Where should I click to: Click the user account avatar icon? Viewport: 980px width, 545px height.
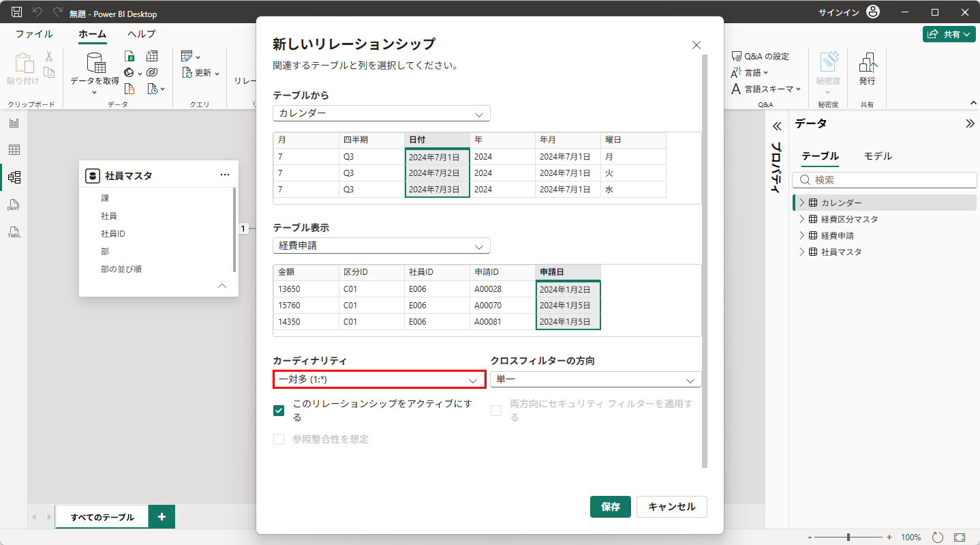[873, 12]
